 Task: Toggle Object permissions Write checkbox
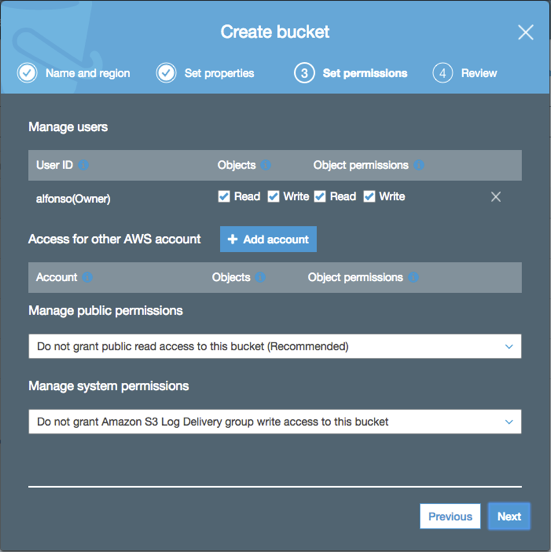pyautogui.click(x=369, y=196)
